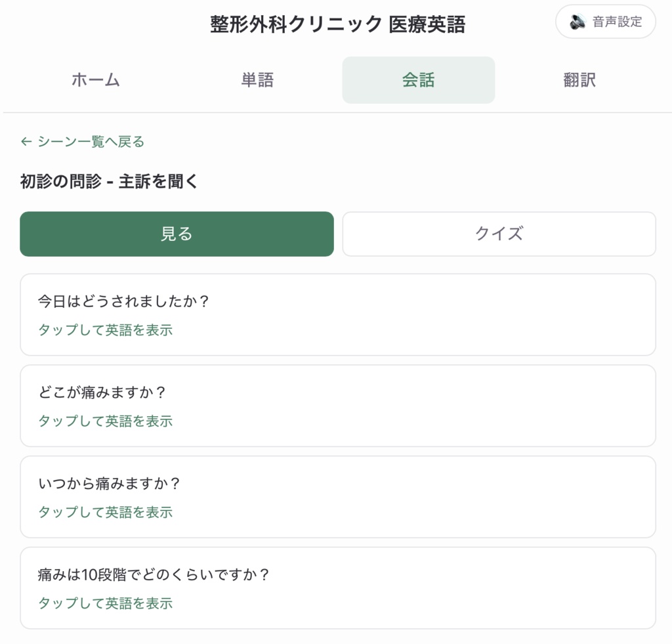672x644 pixels.
Task: Expand the いつから痛みますか？ card
Action: point(338,497)
